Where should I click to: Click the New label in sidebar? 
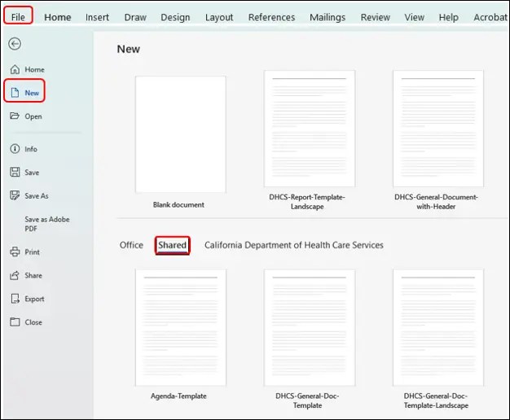[x=32, y=93]
